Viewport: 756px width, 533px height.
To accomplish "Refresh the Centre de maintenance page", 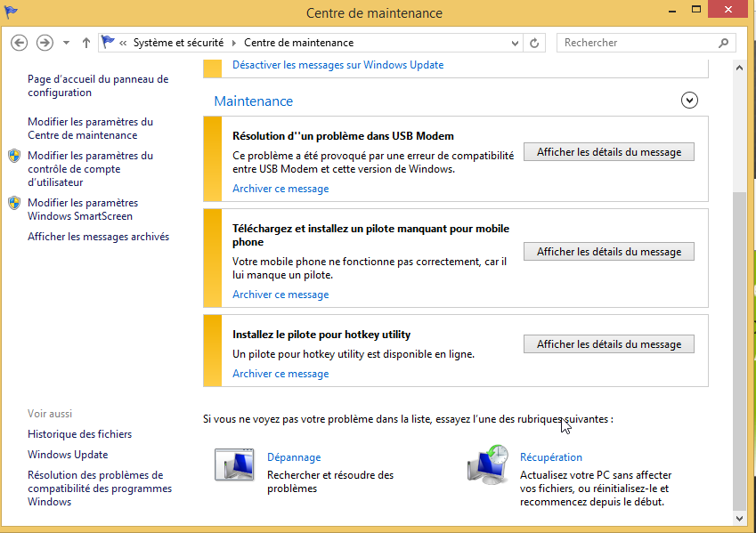I will coord(534,44).
